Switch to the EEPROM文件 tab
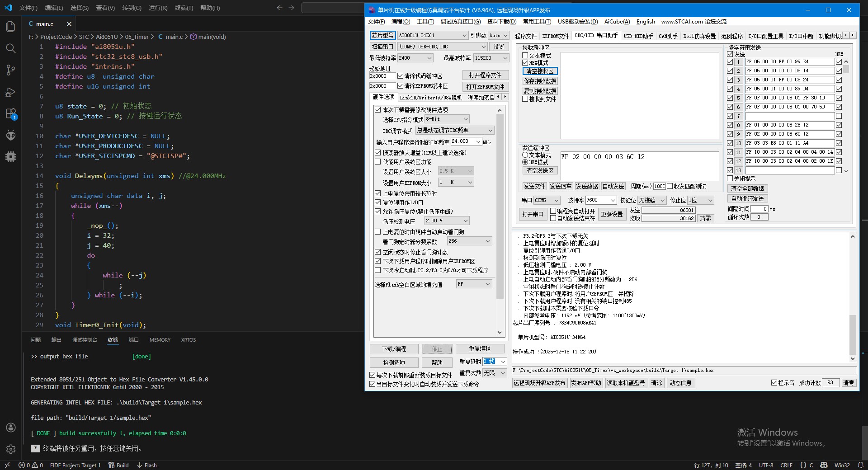The height and width of the screenshot is (470, 868). click(x=556, y=36)
